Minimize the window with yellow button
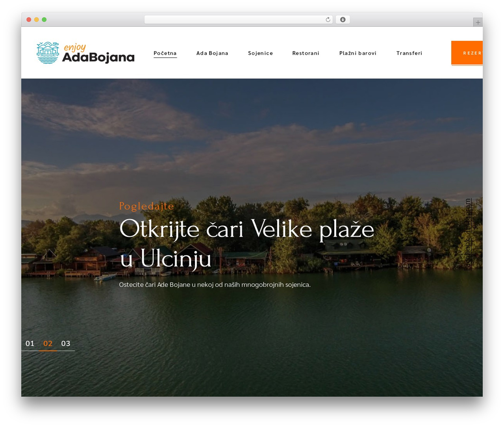Screen dimensions: 504x427 coord(37,20)
